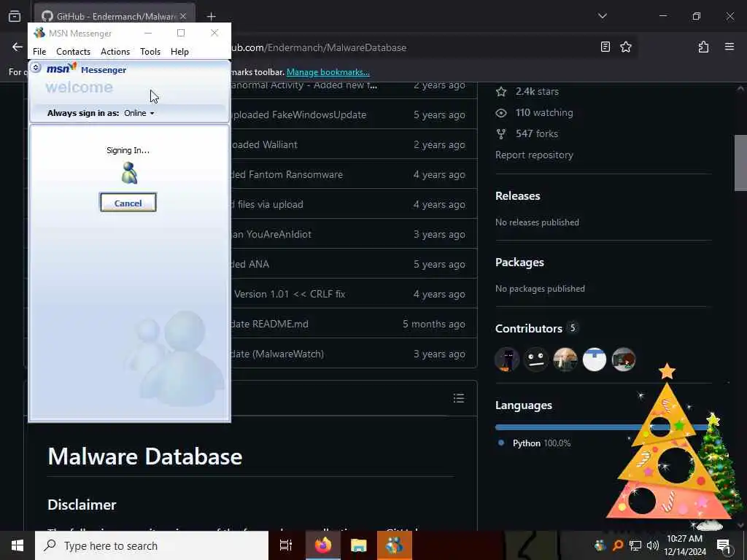Open the browser hamburger menu
The height and width of the screenshot is (560, 747).
click(729, 47)
